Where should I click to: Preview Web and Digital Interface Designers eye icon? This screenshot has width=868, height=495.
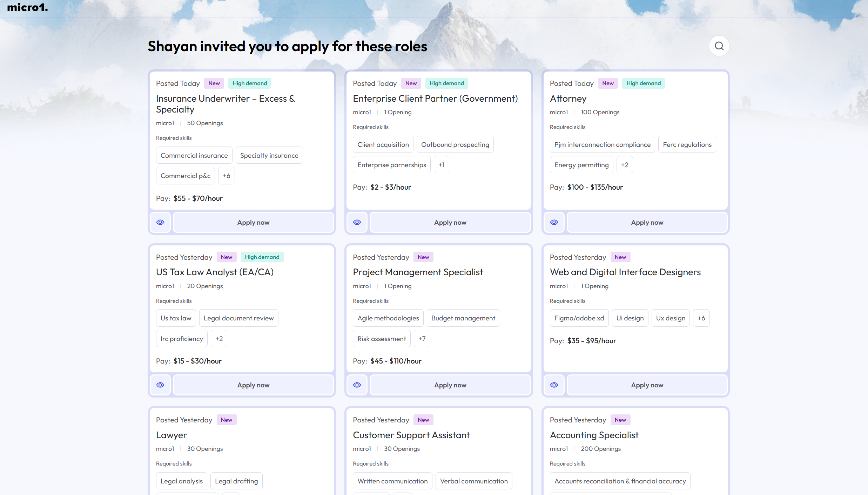(554, 385)
